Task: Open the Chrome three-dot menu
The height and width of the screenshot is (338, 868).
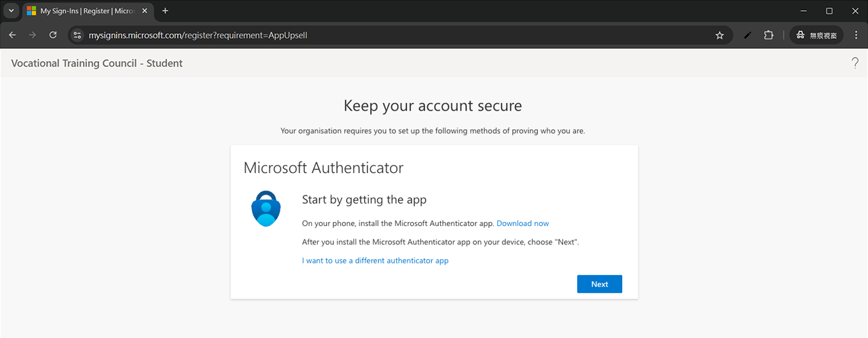Action: tap(856, 35)
